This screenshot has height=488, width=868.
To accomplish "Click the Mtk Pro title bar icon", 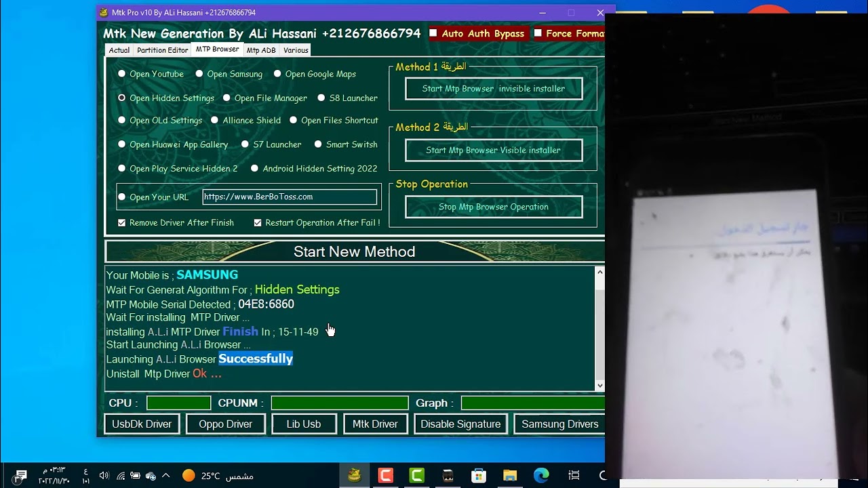I will (x=104, y=13).
